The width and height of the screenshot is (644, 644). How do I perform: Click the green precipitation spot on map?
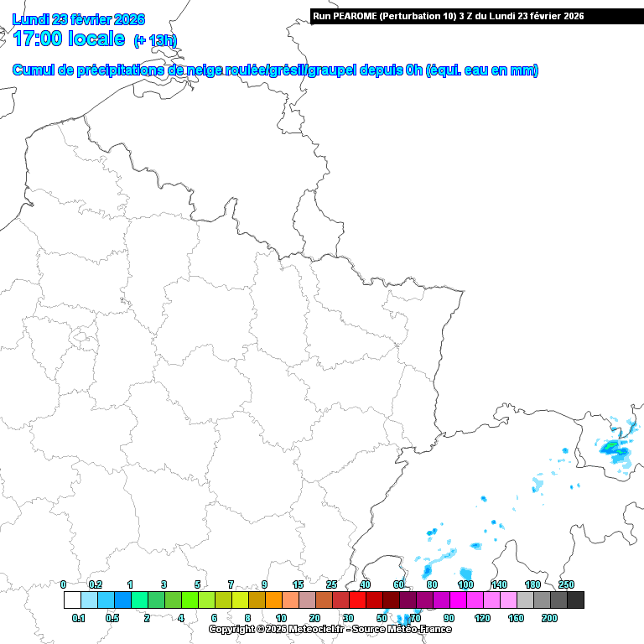pyautogui.click(x=615, y=444)
